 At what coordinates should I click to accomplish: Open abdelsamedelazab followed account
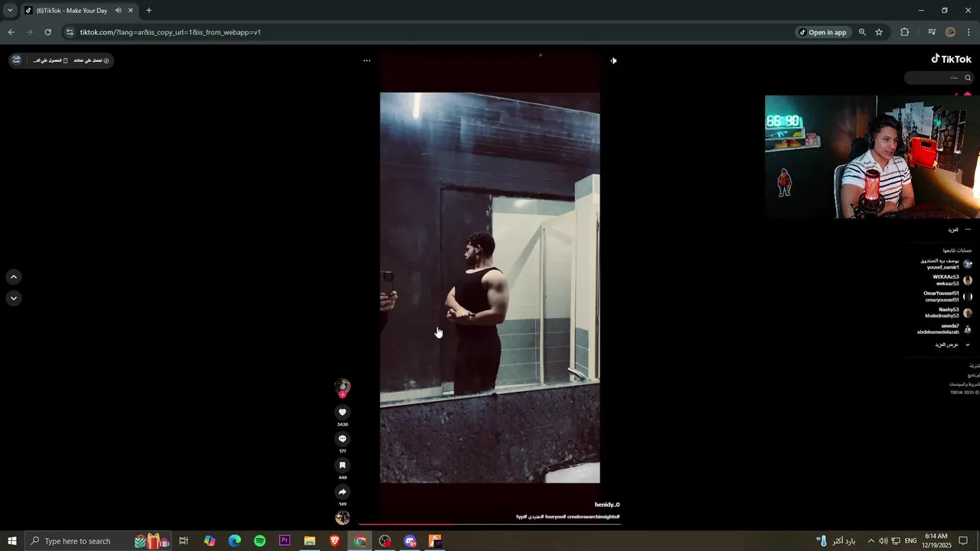coord(944,329)
